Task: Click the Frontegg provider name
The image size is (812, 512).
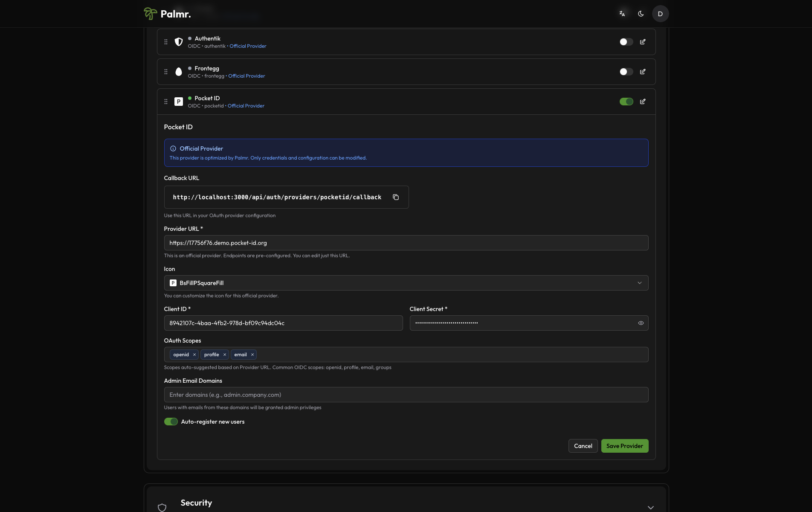Action: click(x=207, y=68)
